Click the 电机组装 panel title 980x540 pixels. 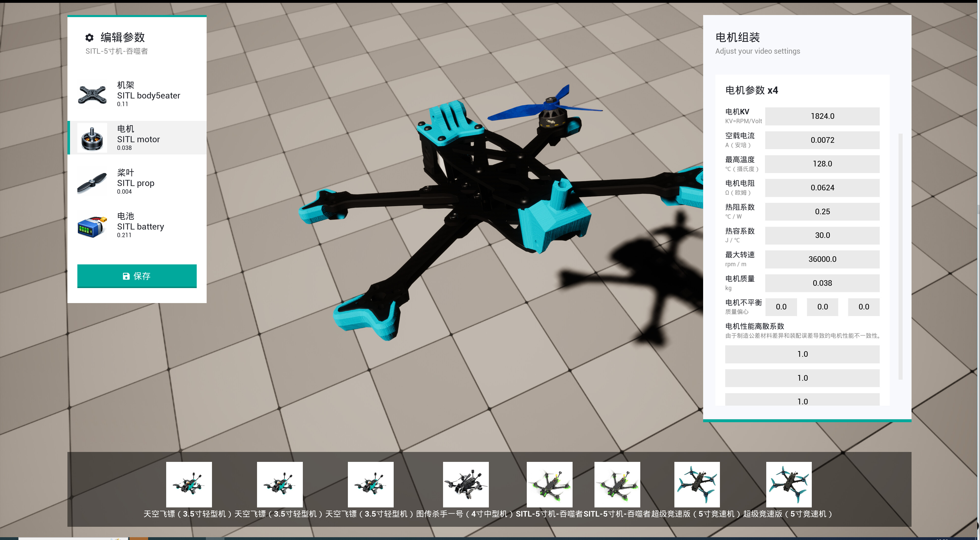(x=738, y=37)
